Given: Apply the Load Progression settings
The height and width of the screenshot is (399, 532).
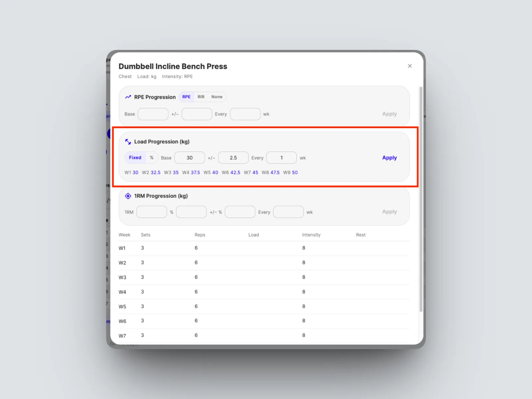Looking at the screenshot, I should 389,158.
